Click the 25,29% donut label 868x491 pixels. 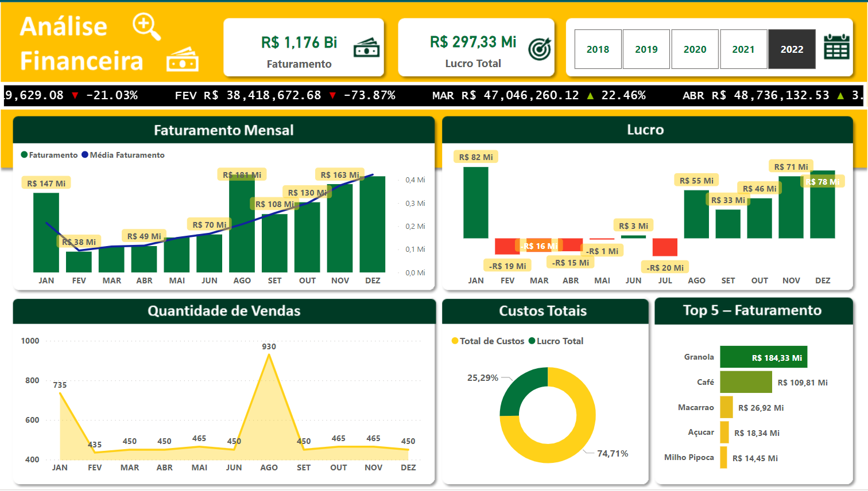pyautogui.click(x=483, y=378)
